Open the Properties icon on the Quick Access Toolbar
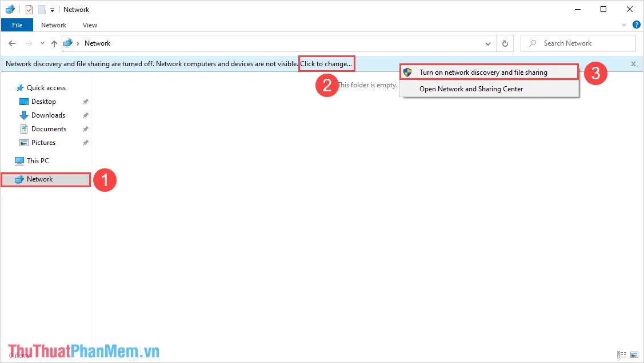 coord(29,9)
